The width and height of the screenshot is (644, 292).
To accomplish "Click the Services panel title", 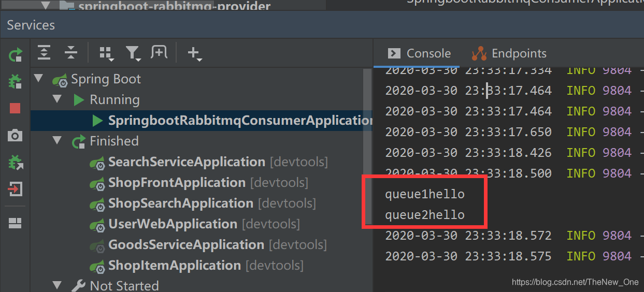I will click(x=31, y=25).
